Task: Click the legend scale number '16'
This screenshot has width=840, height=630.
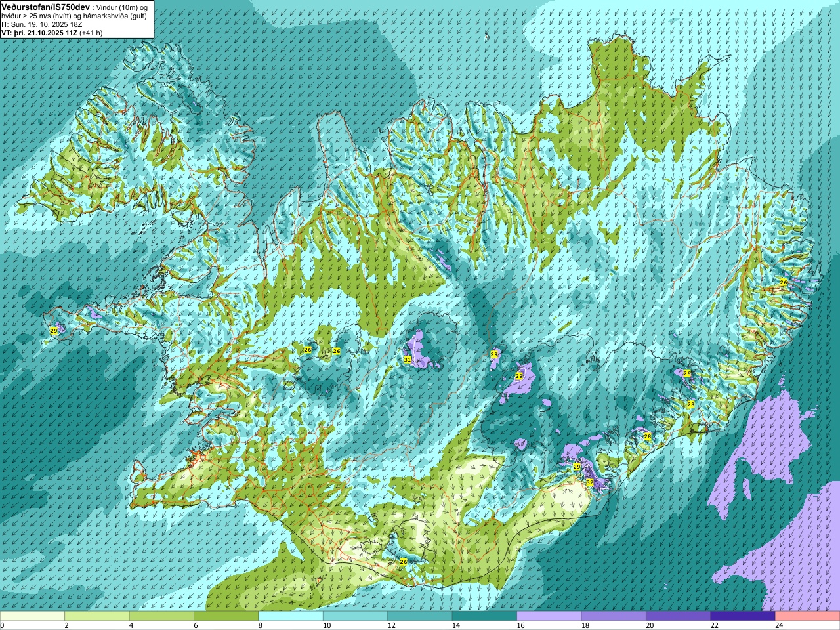Action: click(x=520, y=625)
